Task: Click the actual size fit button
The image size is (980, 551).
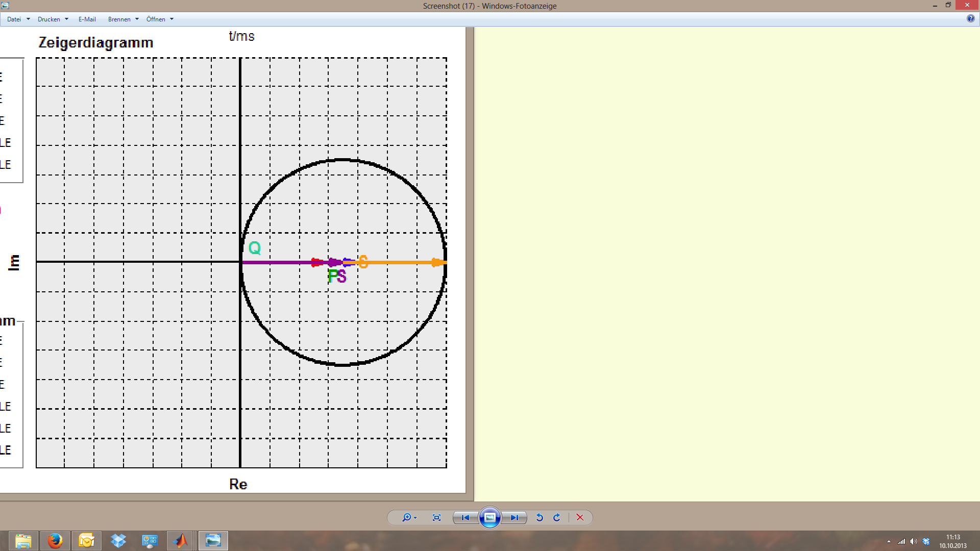Action: click(436, 517)
